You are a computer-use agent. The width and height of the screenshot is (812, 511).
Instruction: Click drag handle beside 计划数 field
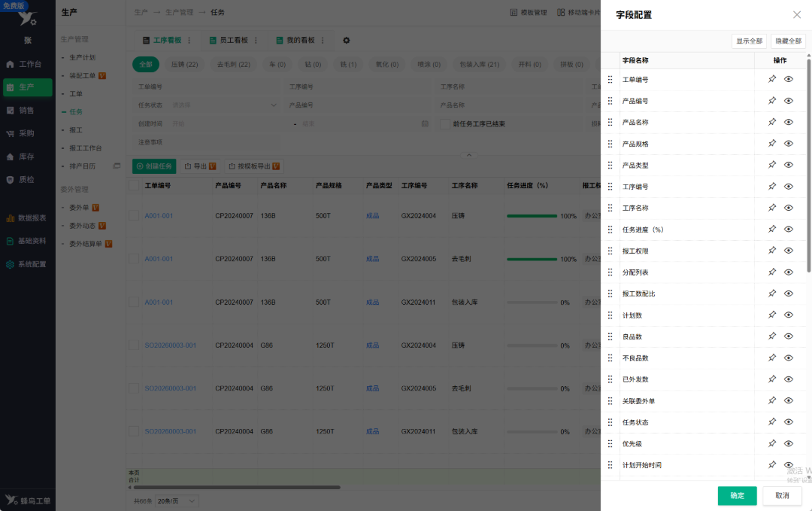coord(610,315)
